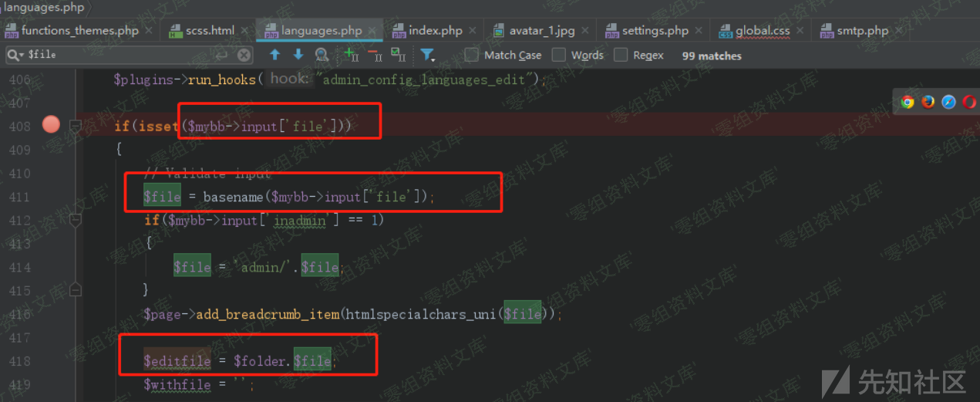Remove selection from current occurrence

375,55
